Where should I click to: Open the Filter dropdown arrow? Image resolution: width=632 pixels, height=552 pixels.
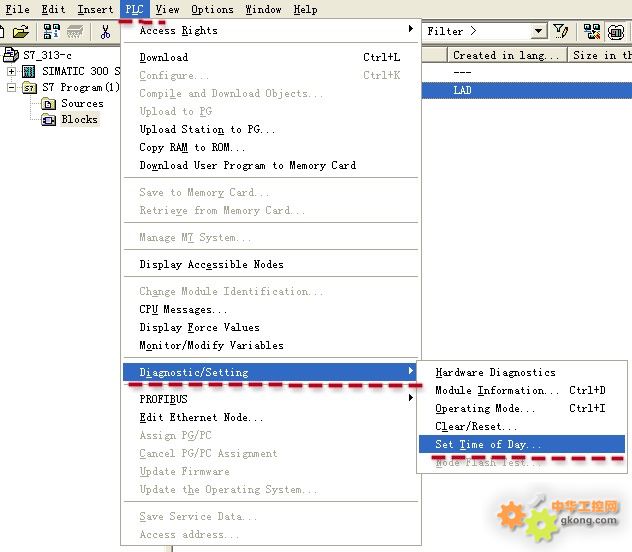pos(538,31)
